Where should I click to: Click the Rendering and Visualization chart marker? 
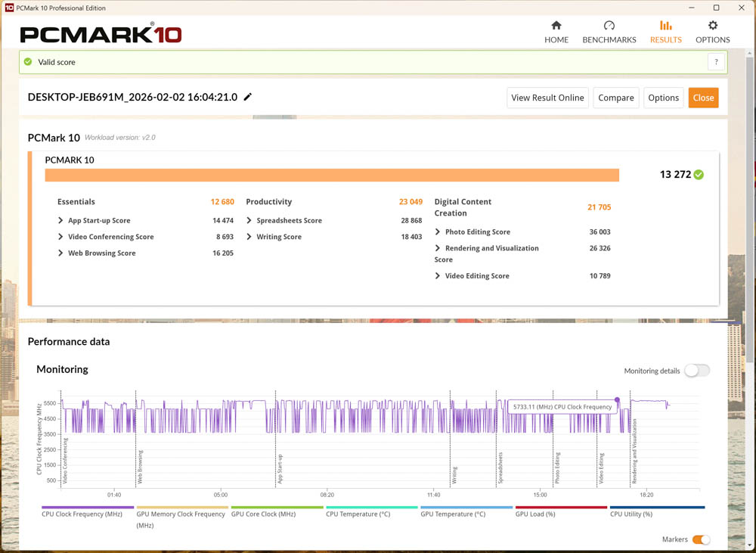coord(634,450)
